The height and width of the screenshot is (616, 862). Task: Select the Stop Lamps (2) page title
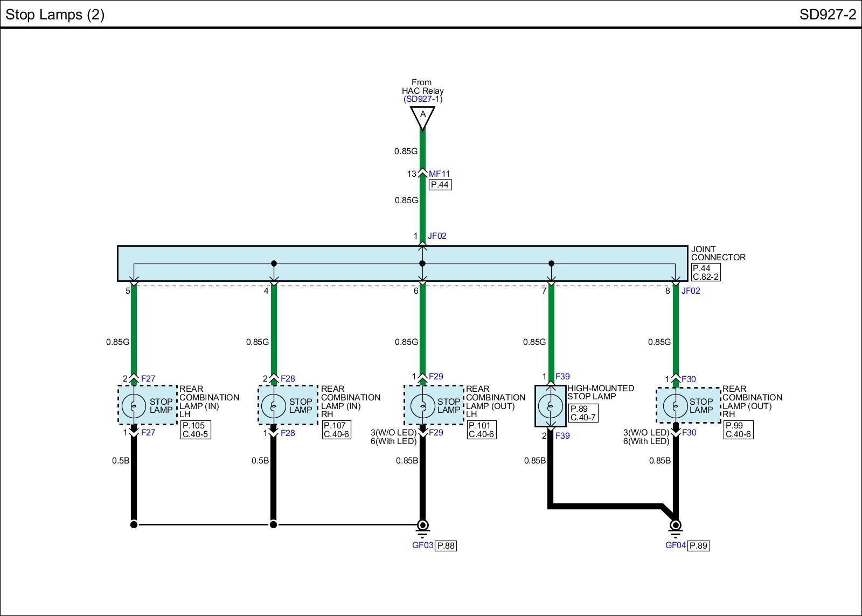pos(55,14)
